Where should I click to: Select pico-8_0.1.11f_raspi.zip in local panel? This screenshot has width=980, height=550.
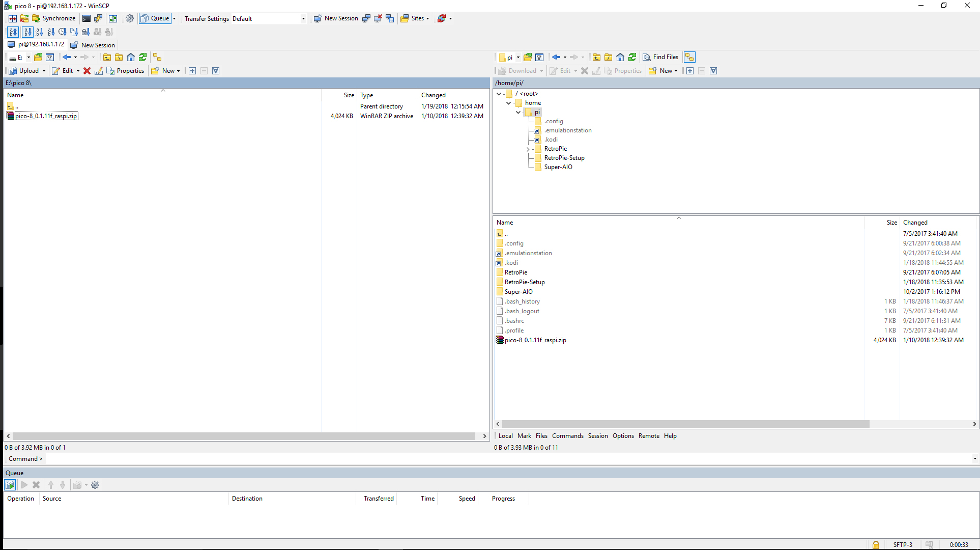click(x=46, y=116)
